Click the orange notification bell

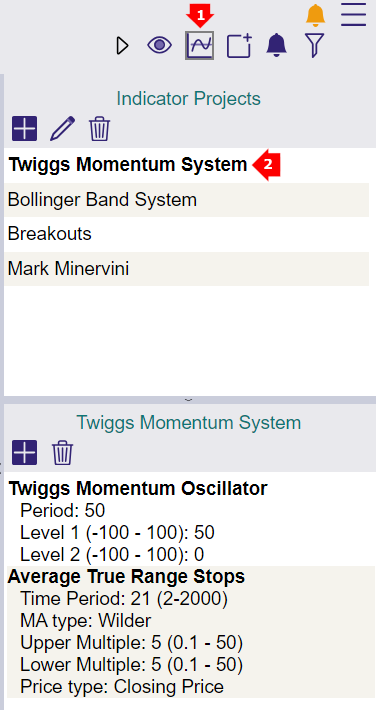(x=315, y=15)
